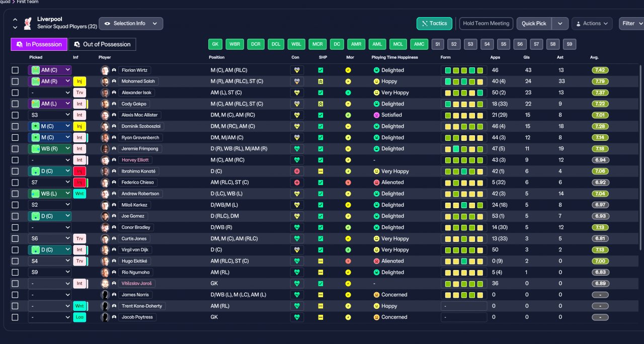The height and width of the screenshot is (344, 644).
Task: Open Alexis Mac Allister's S3 picked dropdown
Action: [50, 115]
